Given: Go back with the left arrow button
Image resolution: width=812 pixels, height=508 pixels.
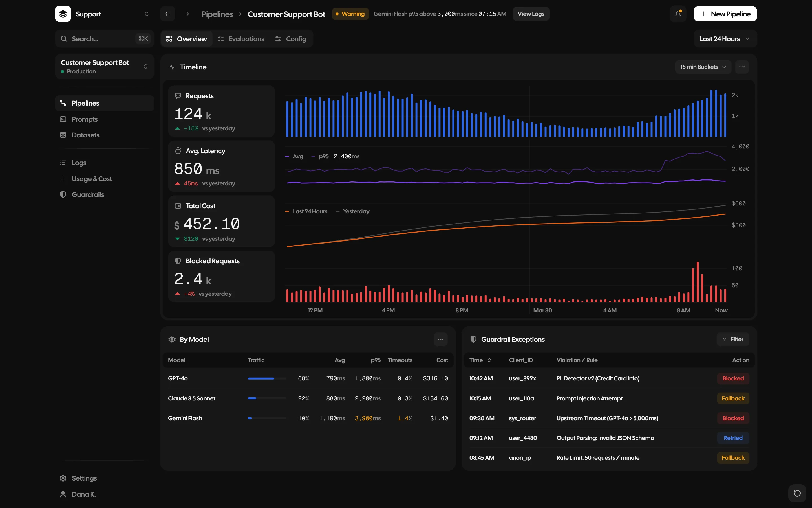Looking at the screenshot, I should pyautogui.click(x=167, y=14).
